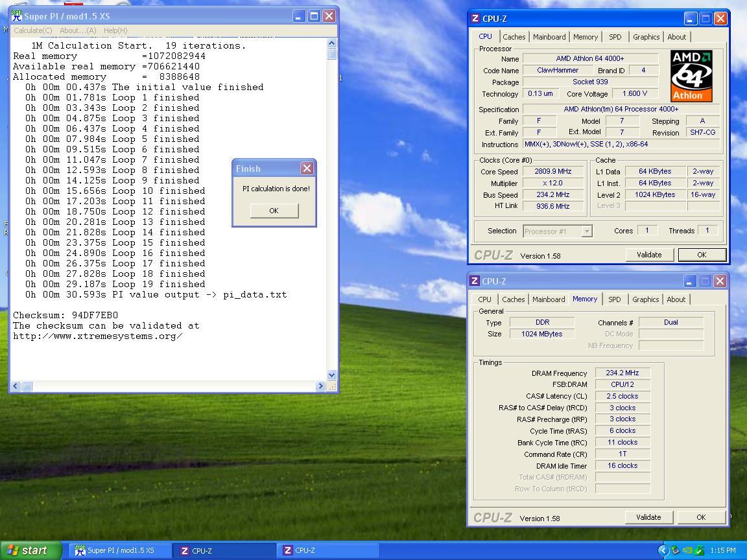Screen dimensions: 747x560
Task: Click Super PI title bar icon
Action: tap(17, 16)
